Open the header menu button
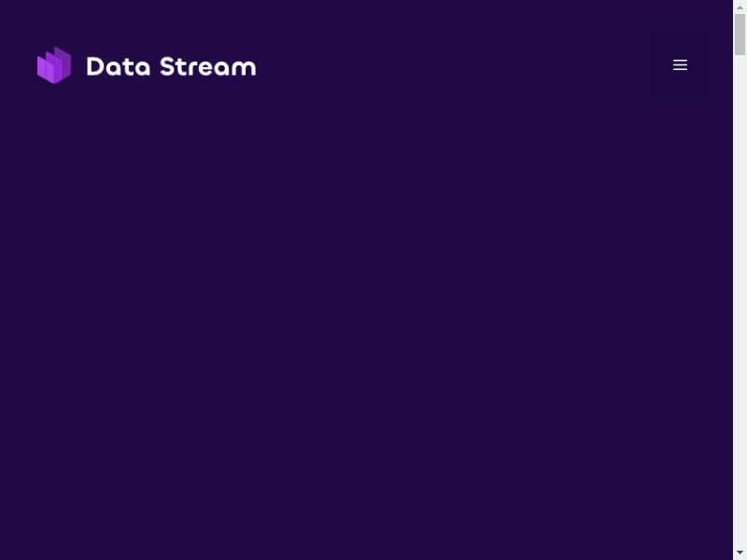This screenshot has width=747, height=560. [680, 65]
